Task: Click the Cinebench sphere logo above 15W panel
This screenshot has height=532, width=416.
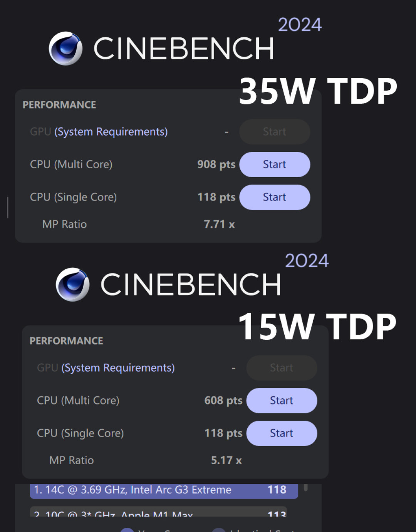Action: pos(72,284)
